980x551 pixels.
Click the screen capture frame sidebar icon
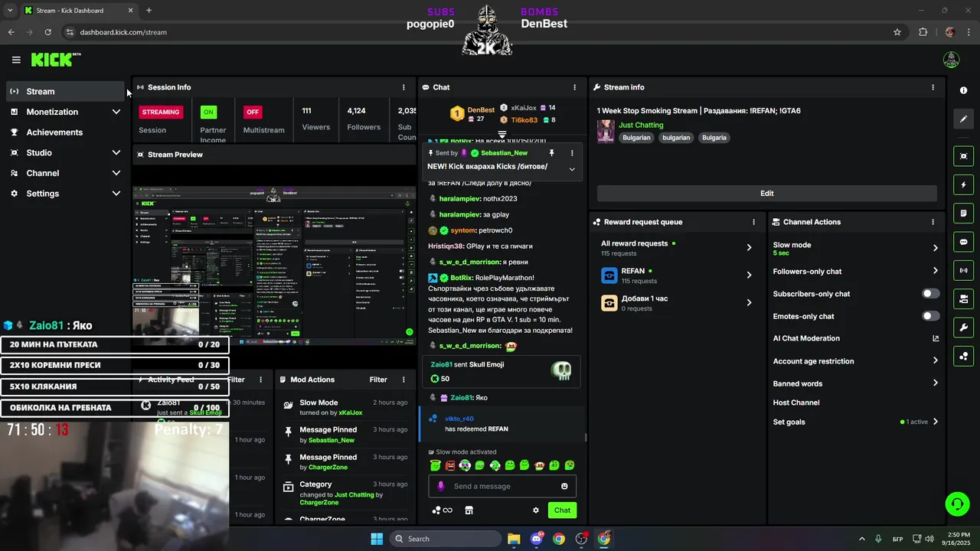click(x=963, y=156)
